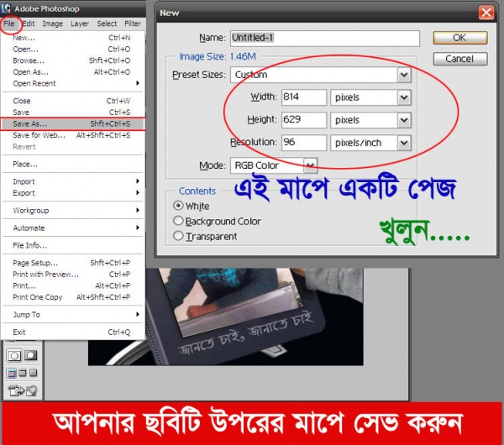Select the Background Color radio button
This screenshot has height=445, width=504.
pyautogui.click(x=178, y=221)
